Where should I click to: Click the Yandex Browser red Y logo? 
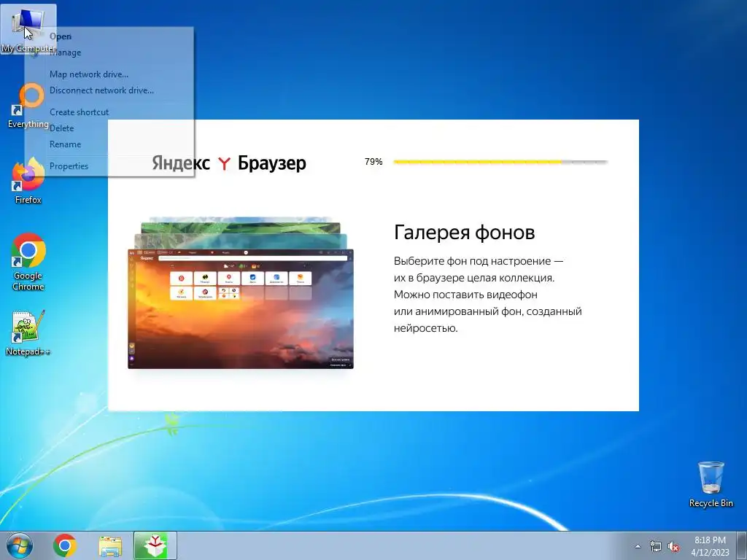(224, 164)
